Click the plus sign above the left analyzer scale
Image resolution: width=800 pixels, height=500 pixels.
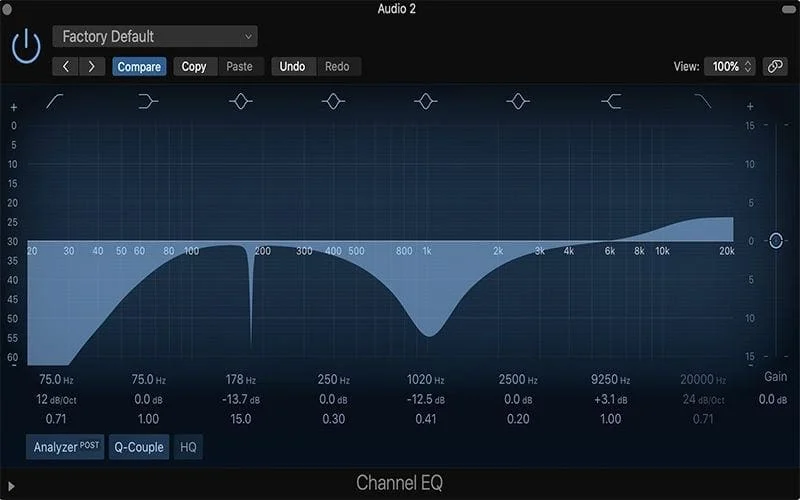coord(14,107)
